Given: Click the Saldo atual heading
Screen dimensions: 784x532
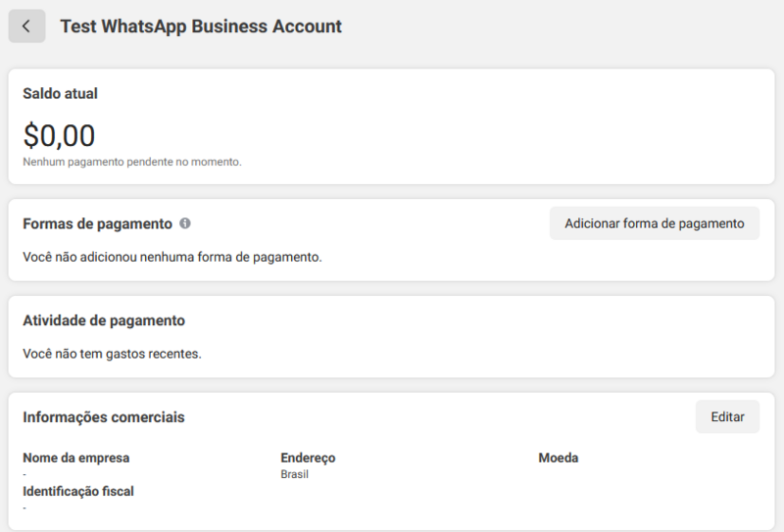Looking at the screenshot, I should (60, 93).
